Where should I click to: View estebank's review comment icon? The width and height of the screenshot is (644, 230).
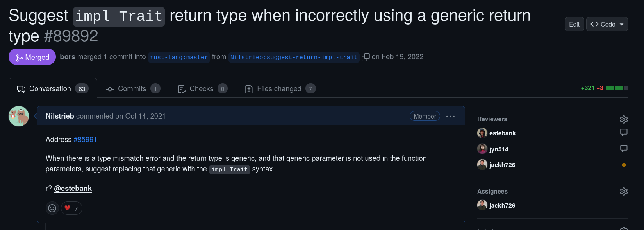click(624, 133)
